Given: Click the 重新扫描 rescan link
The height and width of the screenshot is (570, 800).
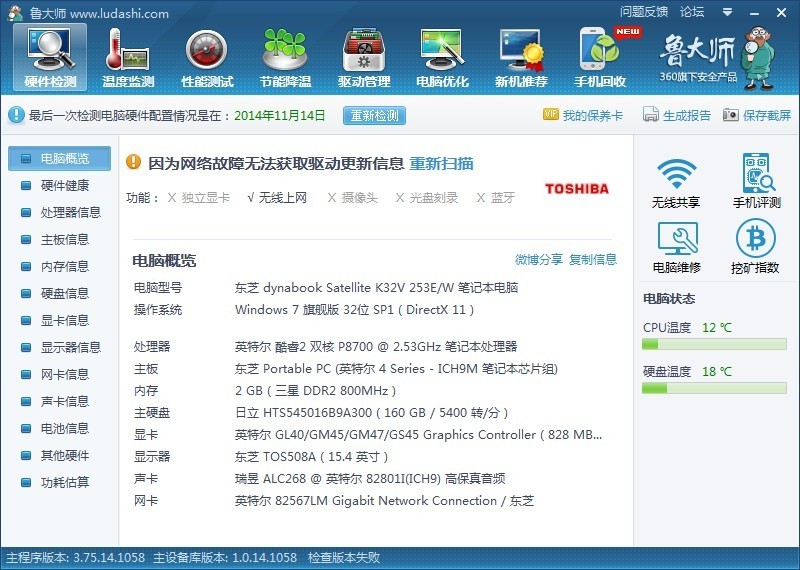Looking at the screenshot, I should point(441,164).
